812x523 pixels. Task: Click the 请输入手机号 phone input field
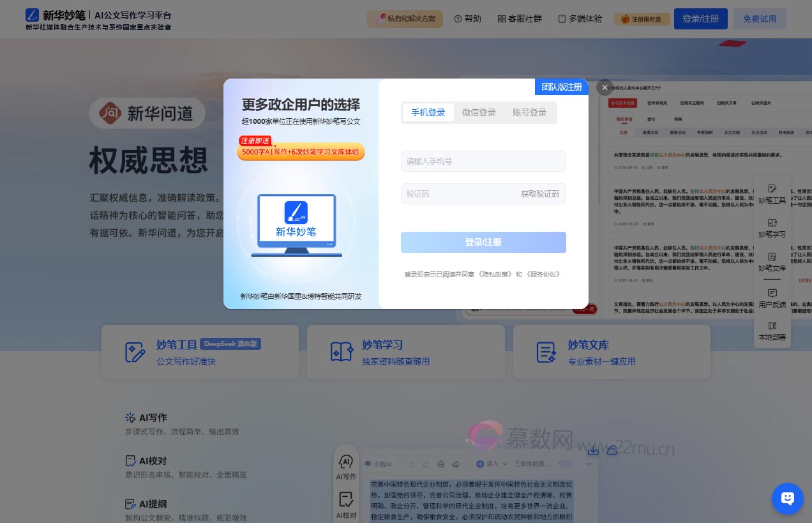pyautogui.click(x=483, y=161)
